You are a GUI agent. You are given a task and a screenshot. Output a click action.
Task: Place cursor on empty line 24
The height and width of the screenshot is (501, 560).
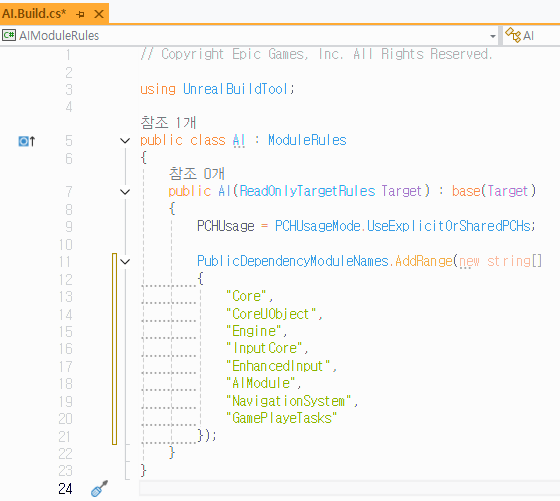349,489
